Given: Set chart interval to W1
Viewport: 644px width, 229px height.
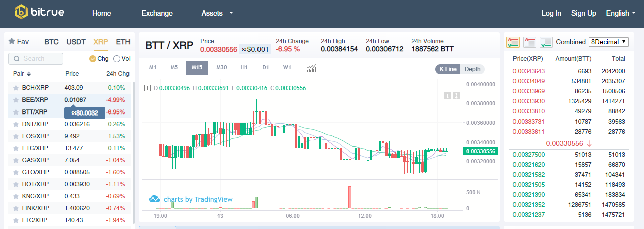Looking at the screenshot, I should pos(287,68).
